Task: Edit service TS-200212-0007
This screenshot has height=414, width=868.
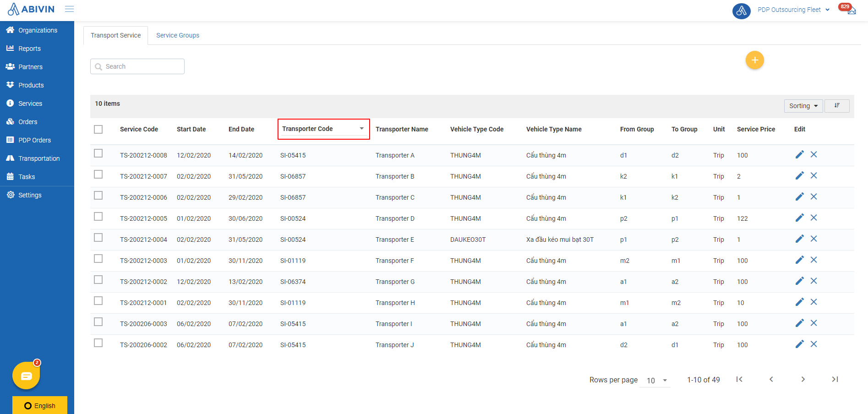Action: tap(799, 176)
